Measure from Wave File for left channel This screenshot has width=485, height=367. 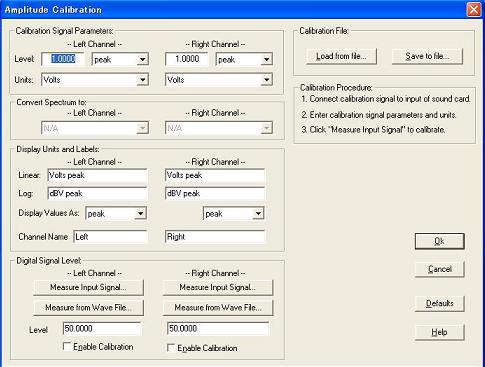tap(89, 307)
